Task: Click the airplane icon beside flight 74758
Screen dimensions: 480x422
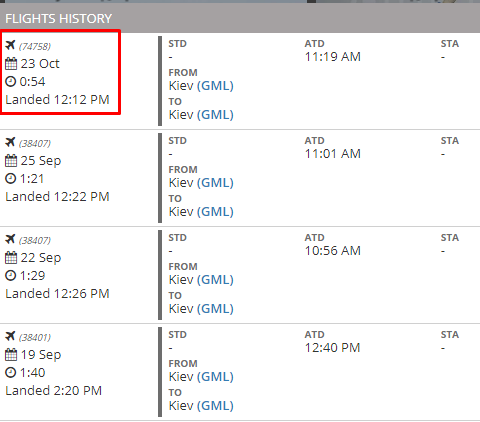Action: (10, 45)
